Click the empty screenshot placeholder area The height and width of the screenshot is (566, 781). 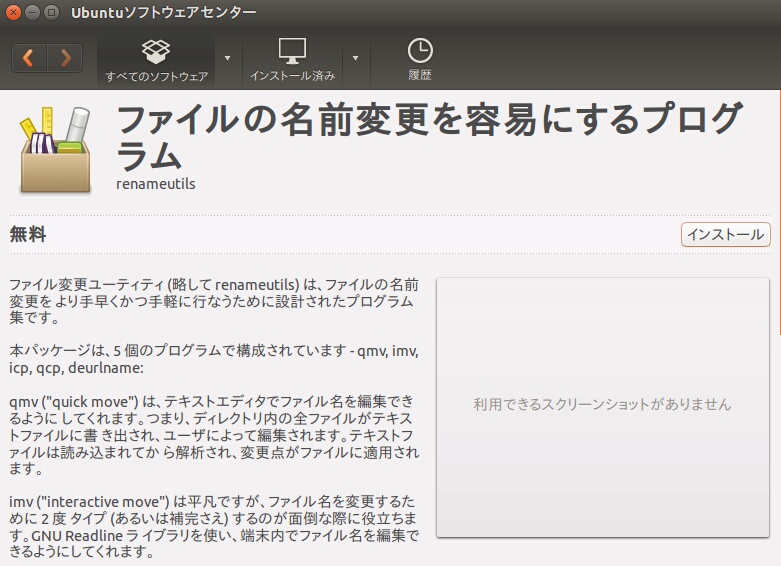(603, 407)
